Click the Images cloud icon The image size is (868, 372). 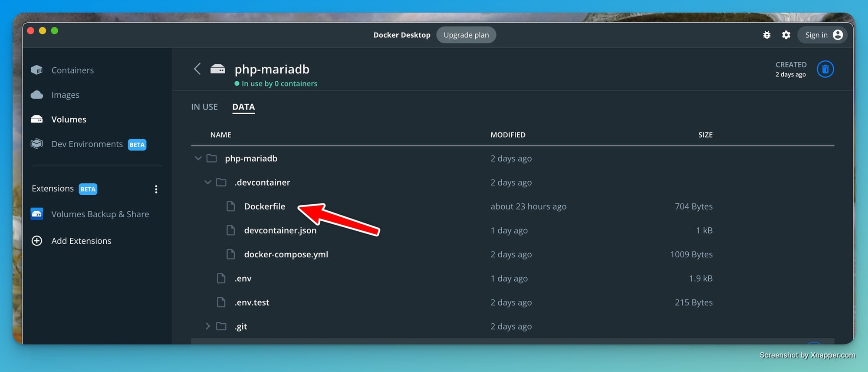[x=37, y=95]
